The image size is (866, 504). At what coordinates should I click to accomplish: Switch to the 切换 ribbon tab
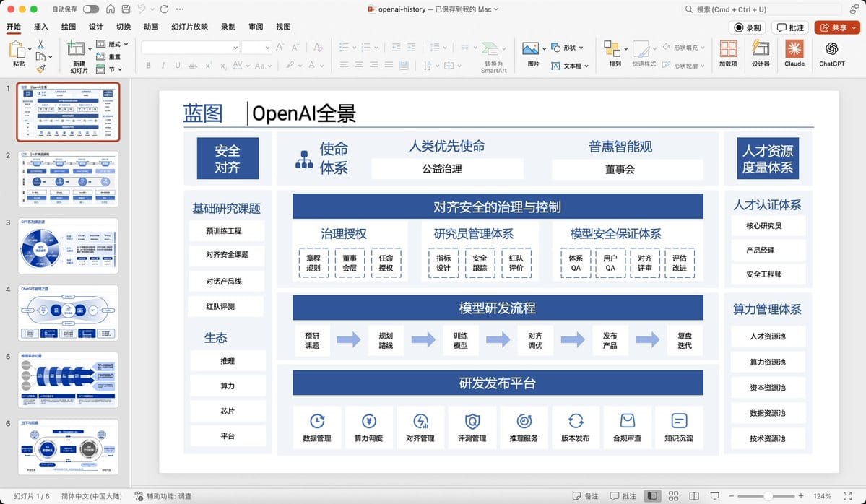124,27
